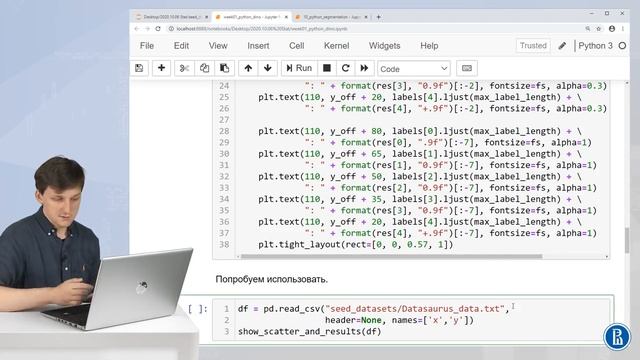Viewport: 640px width, 360px height.
Task: Click the plt.tight_layout line 38
Action: point(356,244)
